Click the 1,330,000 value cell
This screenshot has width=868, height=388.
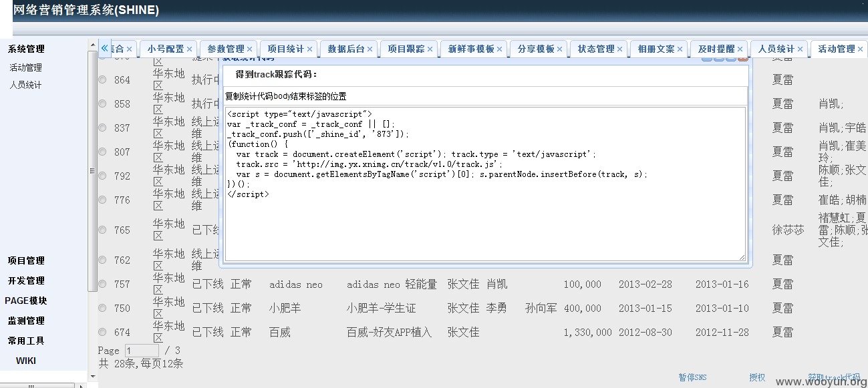(x=587, y=333)
